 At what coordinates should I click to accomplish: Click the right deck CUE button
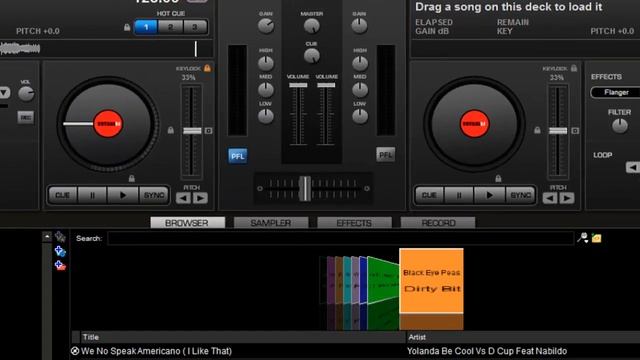(429, 195)
